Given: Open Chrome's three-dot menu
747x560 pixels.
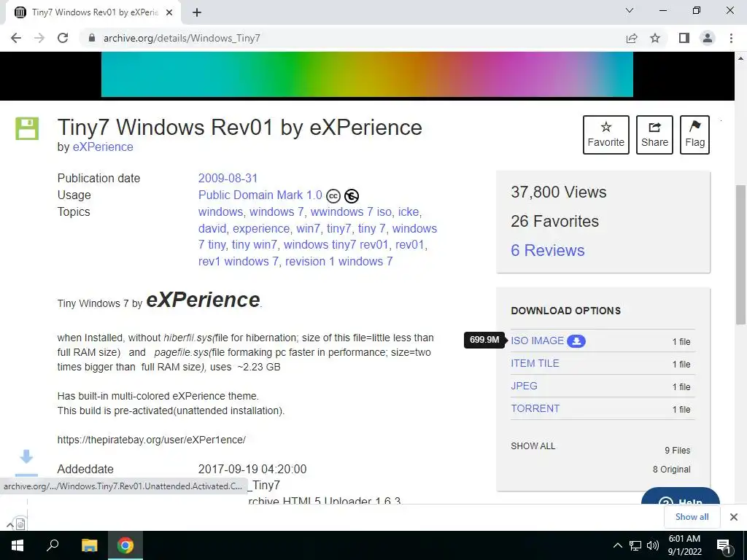Looking at the screenshot, I should 731,38.
